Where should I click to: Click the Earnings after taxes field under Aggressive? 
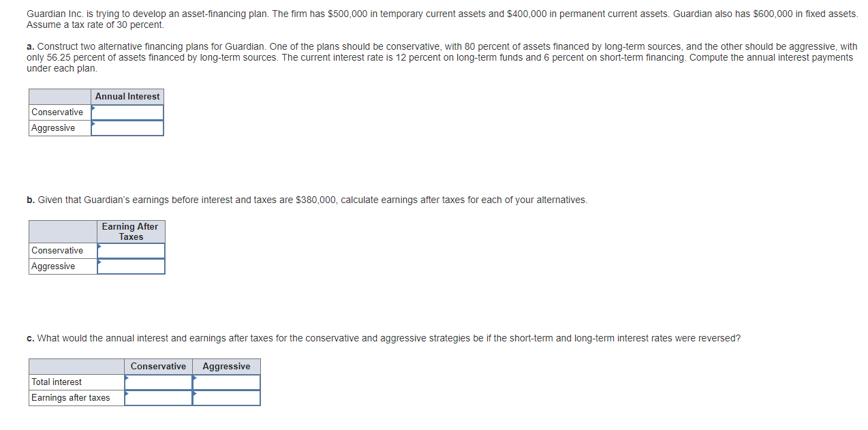click(x=227, y=397)
